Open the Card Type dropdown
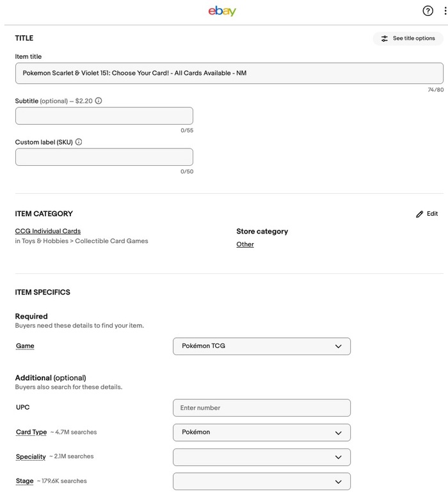Screen dimensions: 448x494 click(262, 433)
